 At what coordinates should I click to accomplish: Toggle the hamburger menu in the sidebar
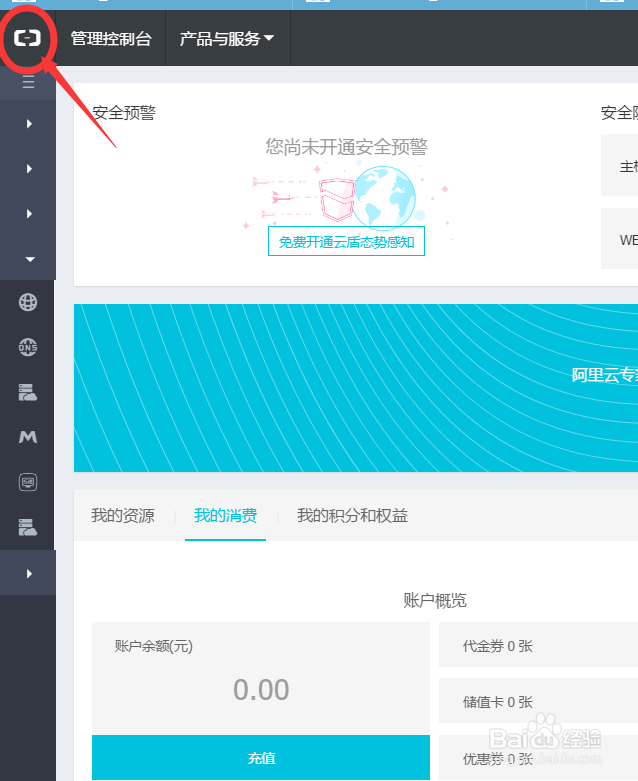[28, 82]
